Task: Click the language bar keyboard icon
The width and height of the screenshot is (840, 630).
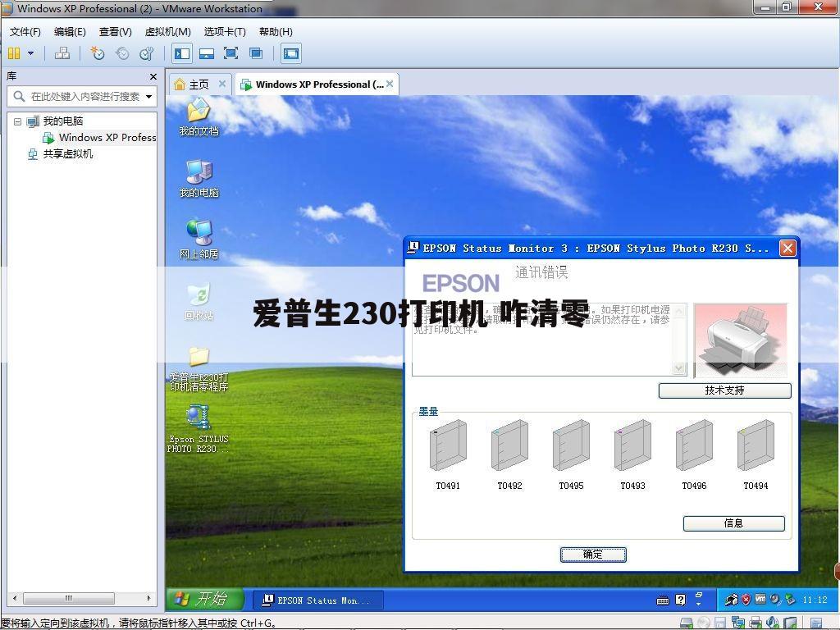Action: 663,600
